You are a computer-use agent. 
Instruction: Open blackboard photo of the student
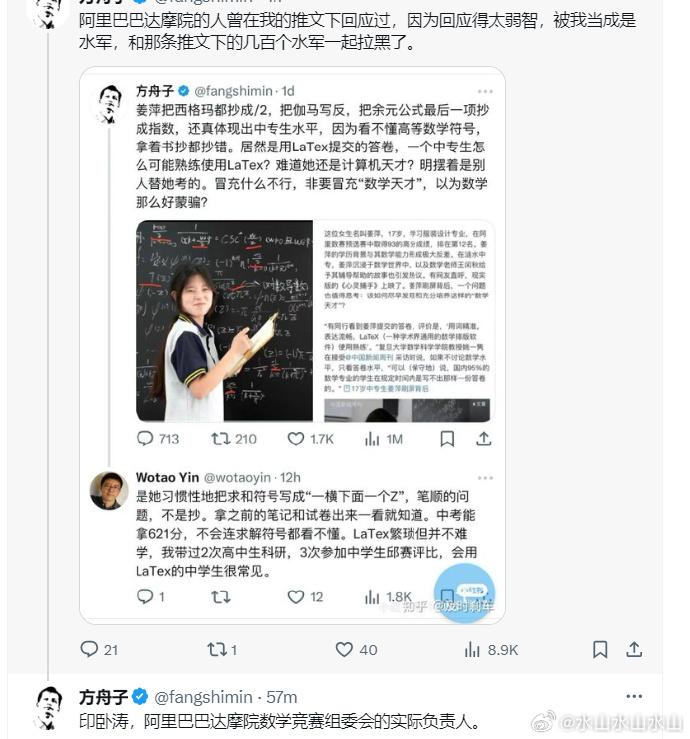tap(224, 320)
